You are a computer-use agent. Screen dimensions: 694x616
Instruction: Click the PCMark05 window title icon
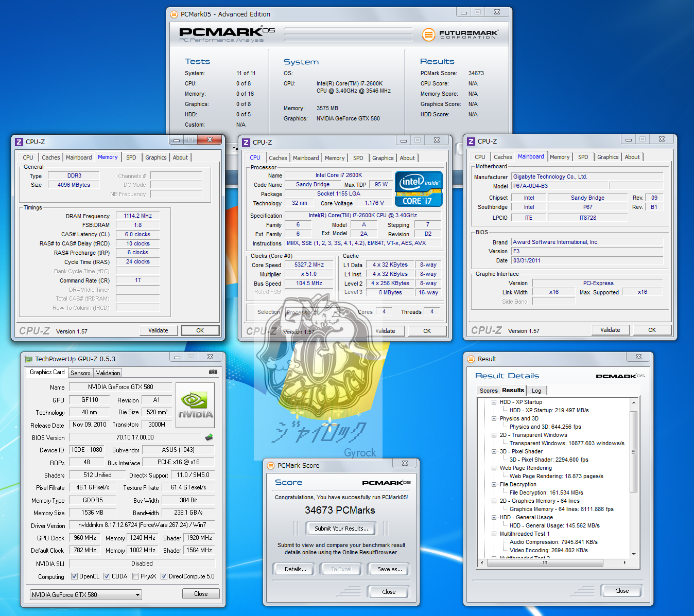[x=174, y=14]
